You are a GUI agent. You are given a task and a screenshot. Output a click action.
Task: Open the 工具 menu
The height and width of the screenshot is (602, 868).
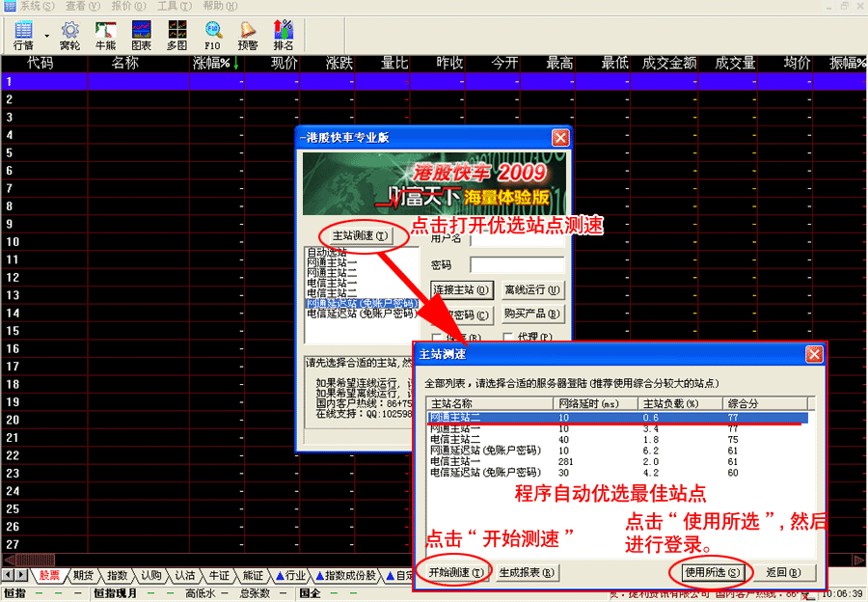click(167, 6)
